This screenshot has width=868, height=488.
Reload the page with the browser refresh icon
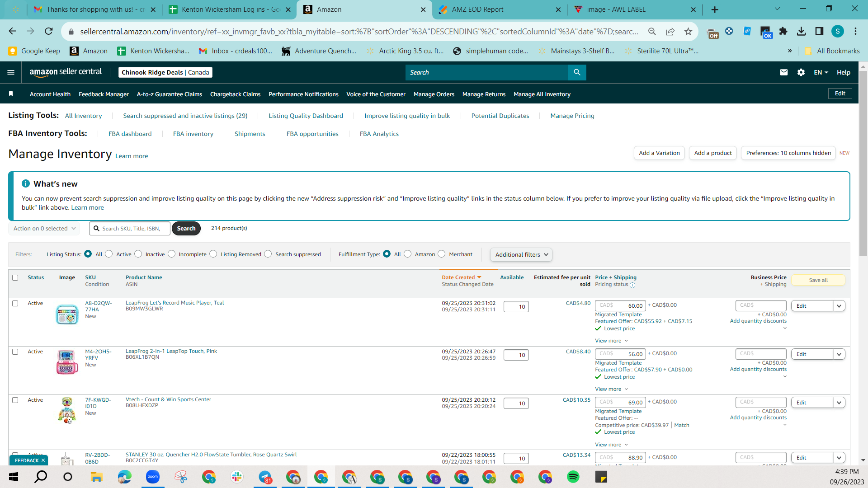click(49, 31)
